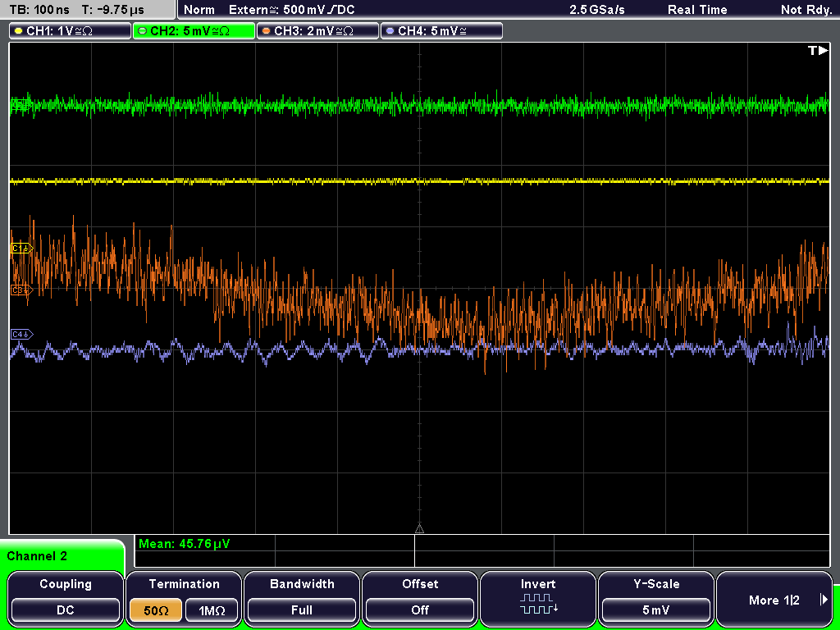Click the orange C3 ground level marker
The width and height of the screenshot is (840, 630).
pos(21,290)
